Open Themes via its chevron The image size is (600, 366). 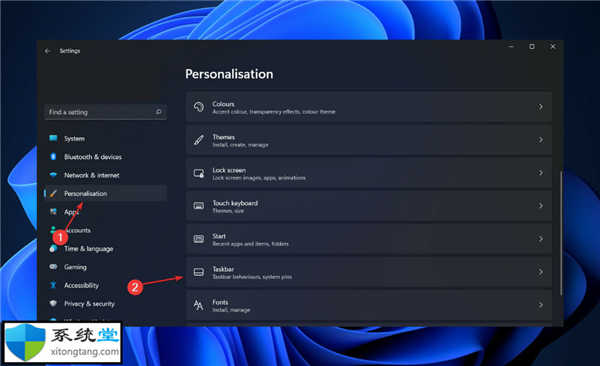point(540,140)
